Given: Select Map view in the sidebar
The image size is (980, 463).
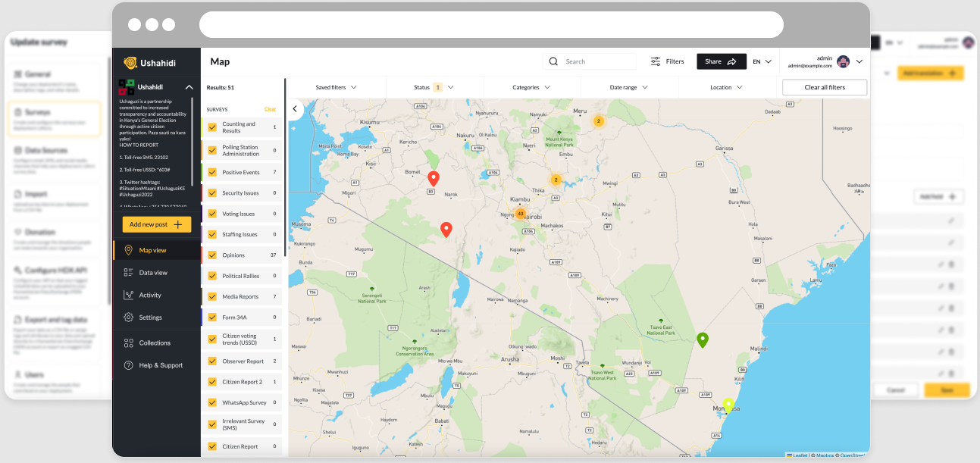Looking at the screenshot, I should point(152,250).
